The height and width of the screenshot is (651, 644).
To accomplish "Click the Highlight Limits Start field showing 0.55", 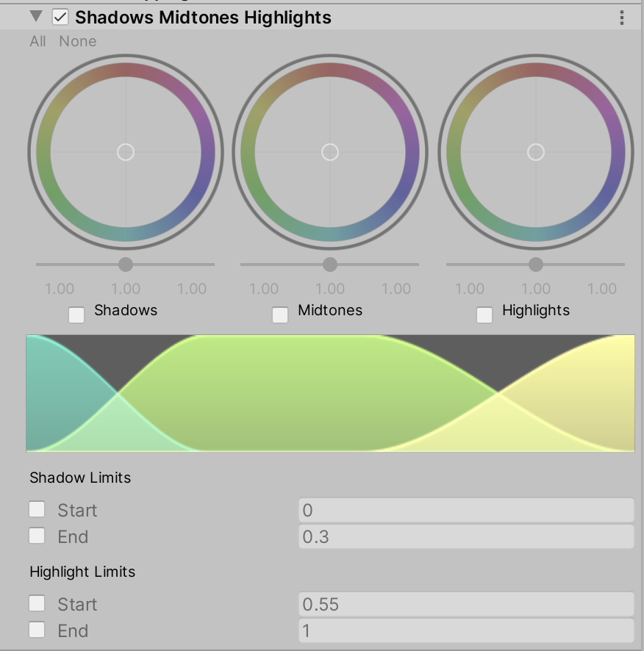I will tap(465, 604).
